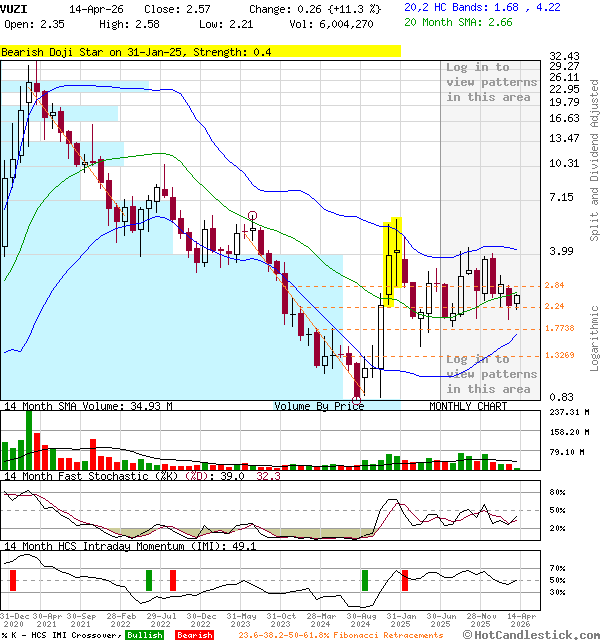Click the MONTHLY CHART label
Image resolution: width=600 pixels, height=640 pixels.
click(468, 406)
